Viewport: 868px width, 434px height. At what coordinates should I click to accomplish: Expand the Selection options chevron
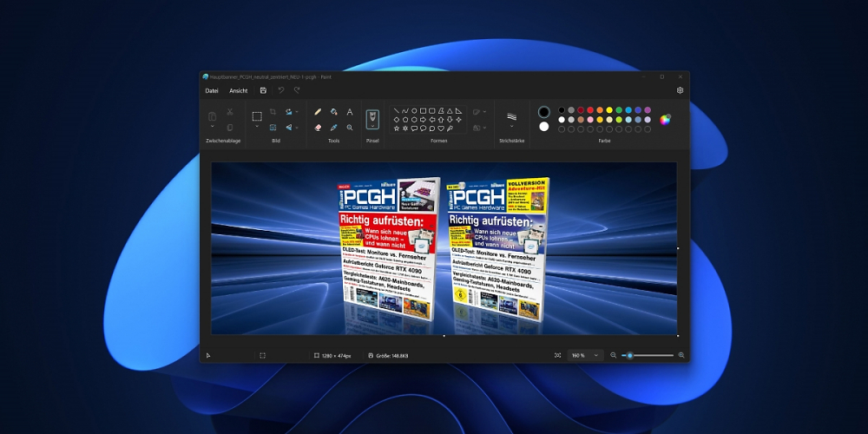[257, 127]
